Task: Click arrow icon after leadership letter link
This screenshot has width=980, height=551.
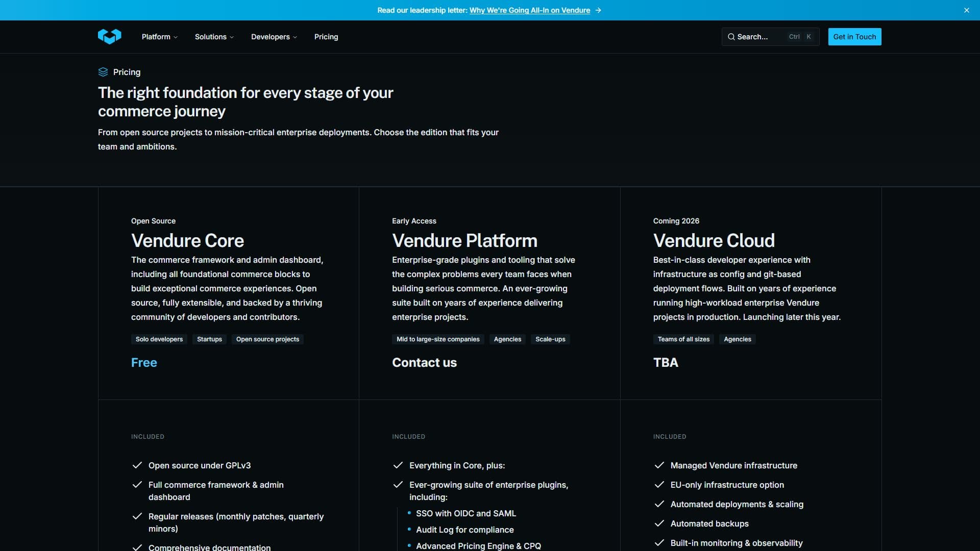Action: point(598,10)
